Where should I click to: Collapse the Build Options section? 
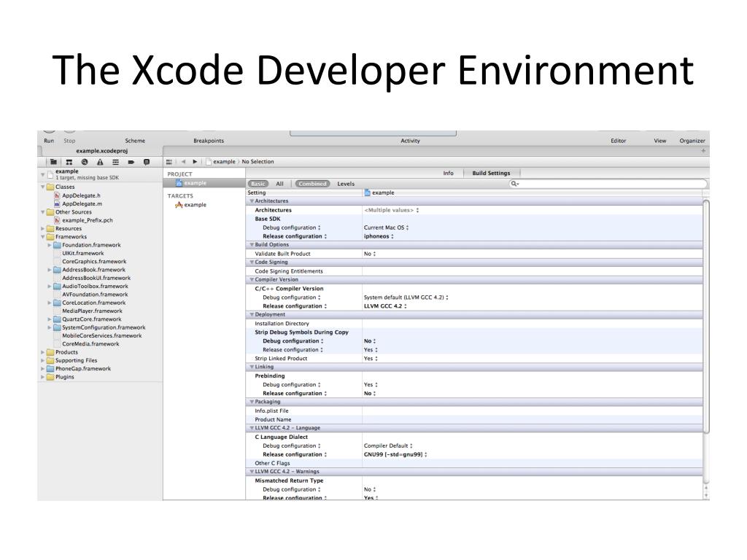[x=252, y=245]
